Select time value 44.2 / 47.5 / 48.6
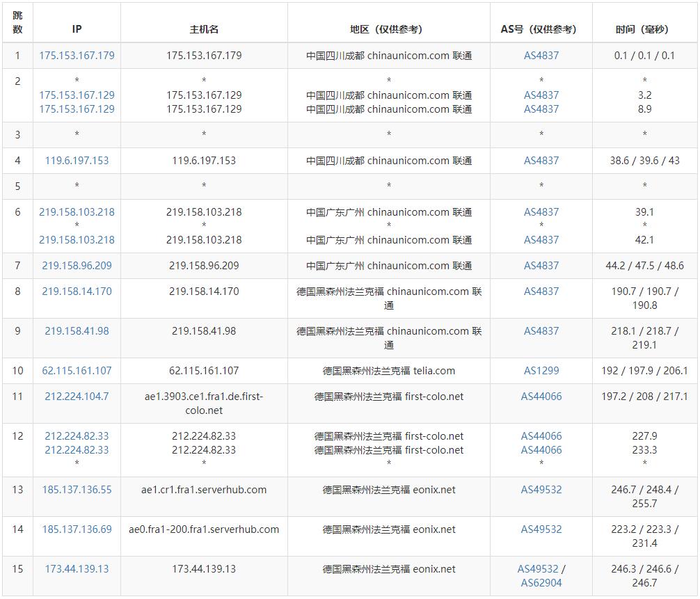The image size is (700, 599). click(x=644, y=266)
